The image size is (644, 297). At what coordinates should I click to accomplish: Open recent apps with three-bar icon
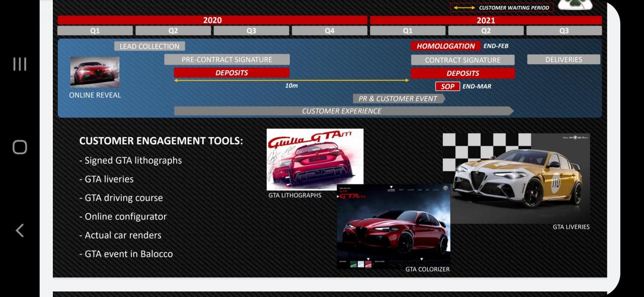[20, 64]
